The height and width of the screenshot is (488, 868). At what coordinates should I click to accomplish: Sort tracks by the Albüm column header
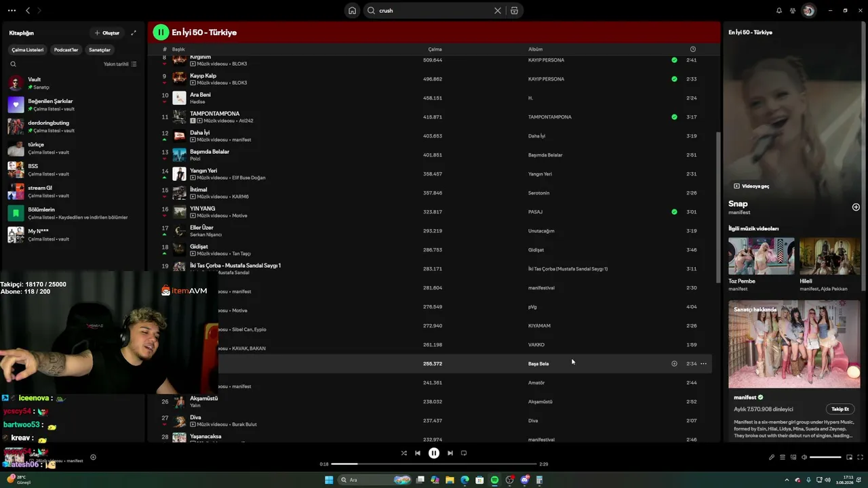pos(536,49)
